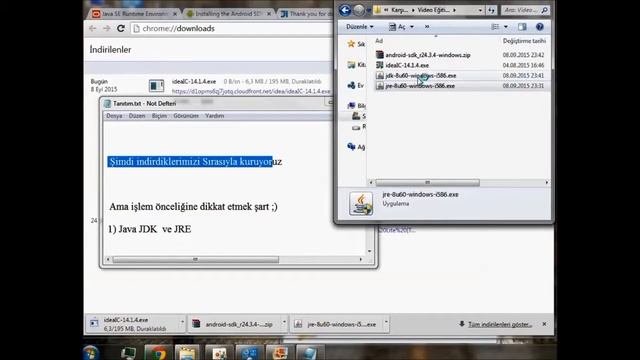Click Notepad's horizontal scrollbar thumb
This screenshot has width=640, height=360.
tap(196, 260)
